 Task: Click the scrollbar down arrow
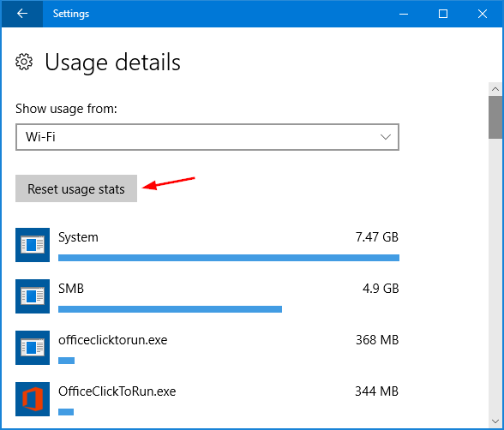[495, 421]
